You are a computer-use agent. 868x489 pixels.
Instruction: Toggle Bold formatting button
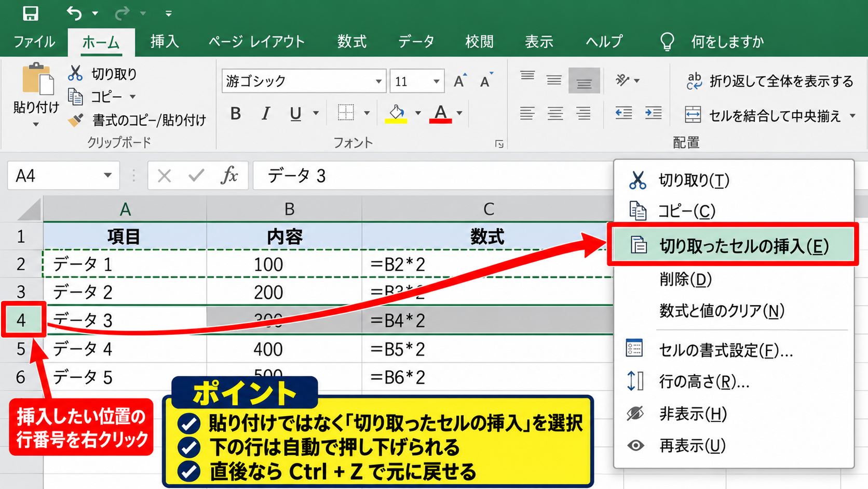click(236, 113)
